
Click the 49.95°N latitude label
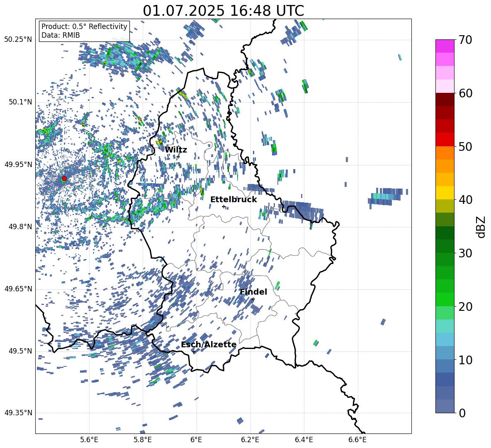18,165
